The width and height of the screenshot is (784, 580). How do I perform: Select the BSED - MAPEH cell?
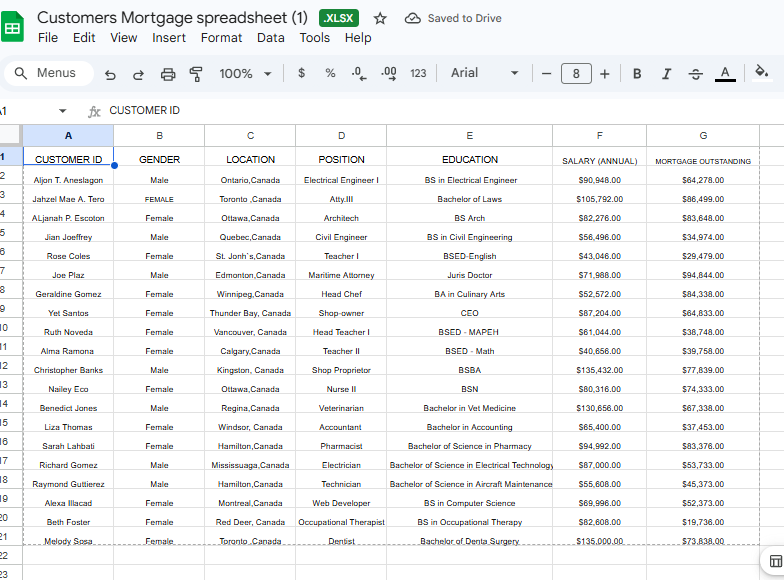(470, 328)
